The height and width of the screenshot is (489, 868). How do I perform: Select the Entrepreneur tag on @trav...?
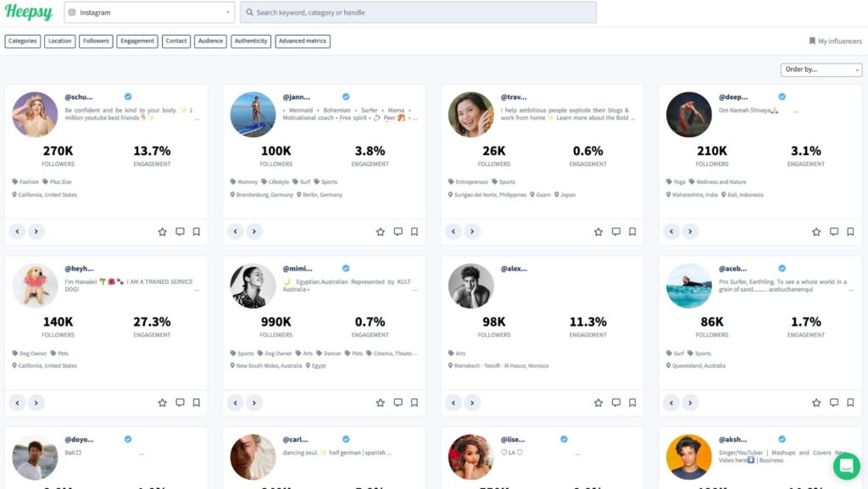(x=468, y=182)
